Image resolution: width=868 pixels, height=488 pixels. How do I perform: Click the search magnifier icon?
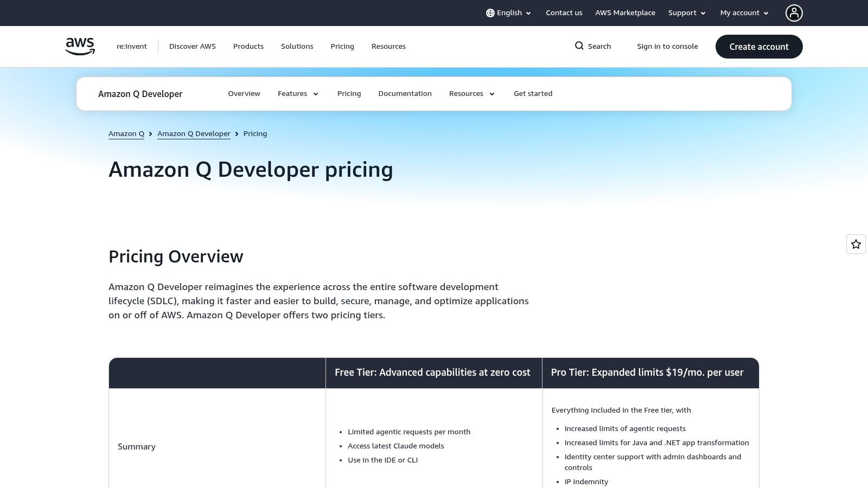tap(579, 46)
